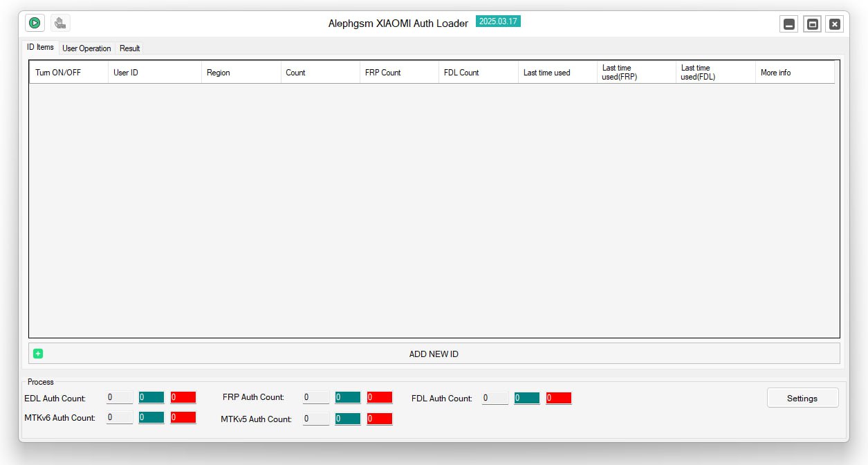Click the grey MTKv5 Auth Count field

click(x=316, y=419)
